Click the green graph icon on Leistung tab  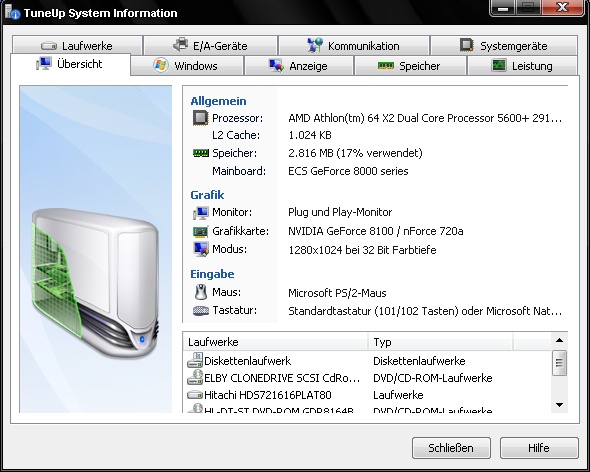(x=499, y=65)
